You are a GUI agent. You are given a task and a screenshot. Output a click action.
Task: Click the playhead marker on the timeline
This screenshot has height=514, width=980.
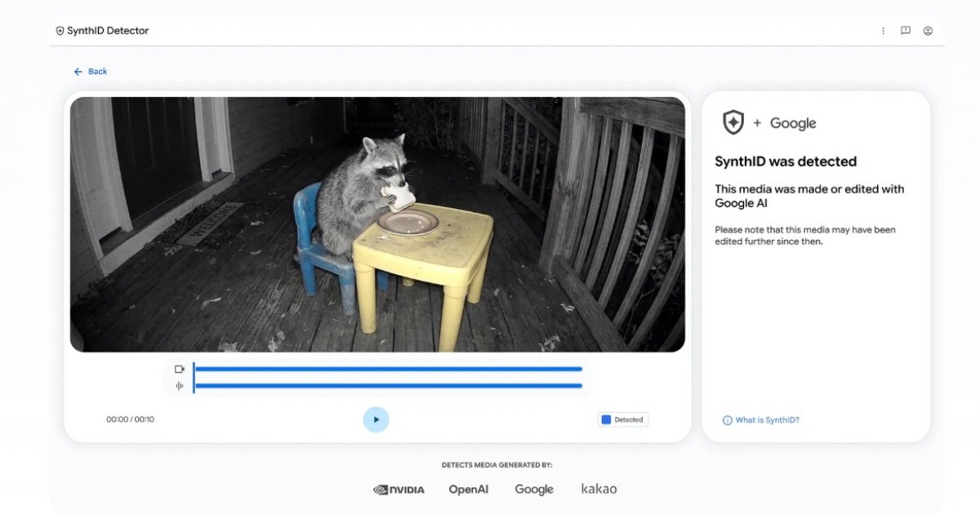194,378
